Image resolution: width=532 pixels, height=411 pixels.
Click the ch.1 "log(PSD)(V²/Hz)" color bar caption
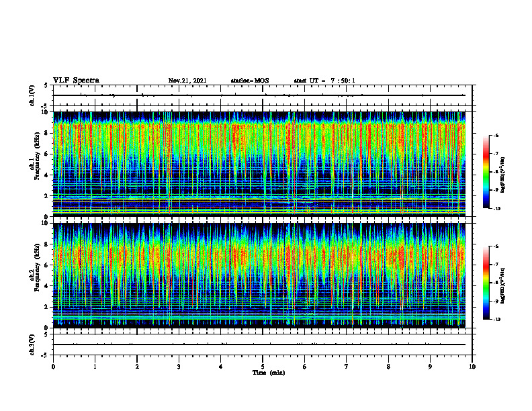(x=504, y=175)
